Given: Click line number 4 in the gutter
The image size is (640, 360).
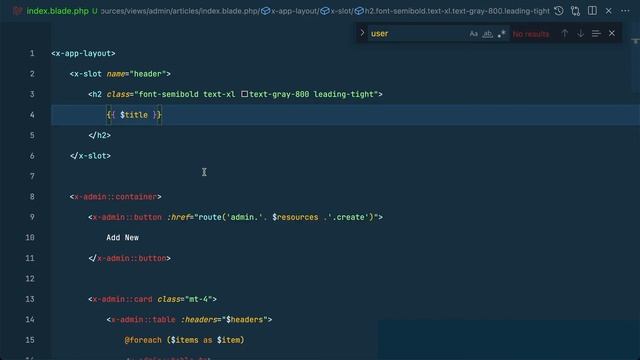Looking at the screenshot, I should 32,115.
